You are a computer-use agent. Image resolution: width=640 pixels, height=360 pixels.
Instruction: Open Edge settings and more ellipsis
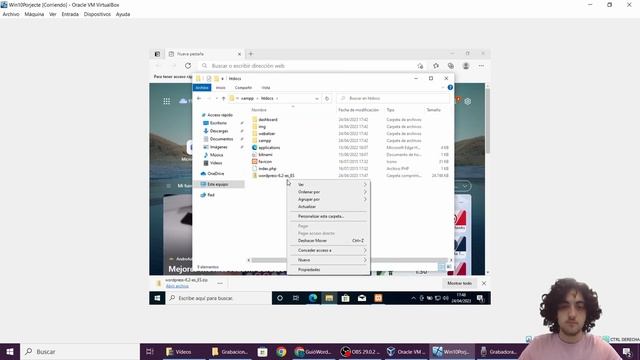[x=481, y=66]
